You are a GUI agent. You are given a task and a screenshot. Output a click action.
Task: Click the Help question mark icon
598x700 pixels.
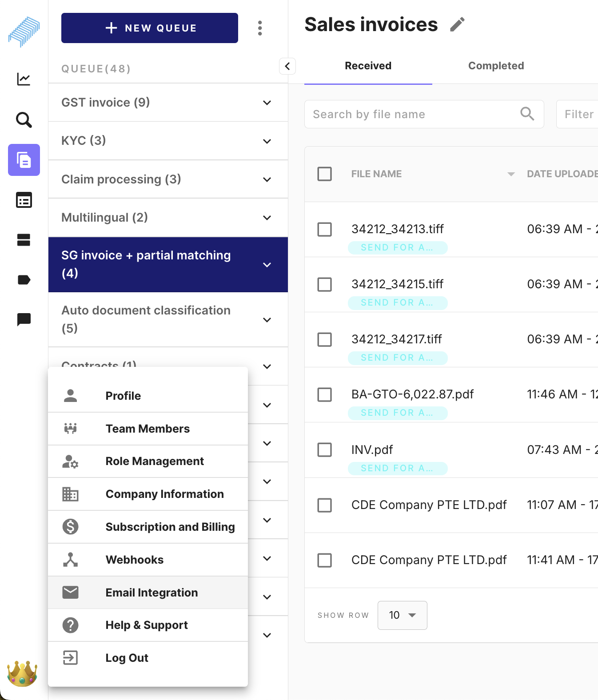pyautogui.click(x=70, y=625)
